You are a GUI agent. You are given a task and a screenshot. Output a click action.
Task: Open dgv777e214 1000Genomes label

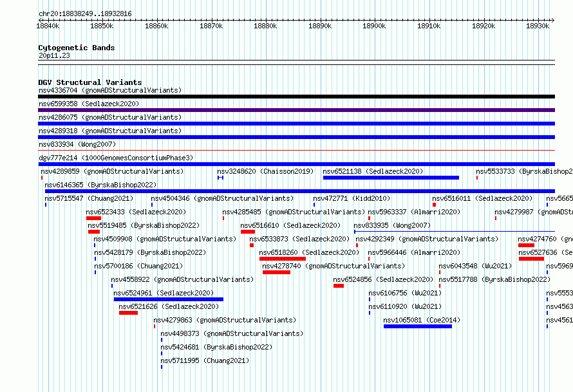coord(116,158)
